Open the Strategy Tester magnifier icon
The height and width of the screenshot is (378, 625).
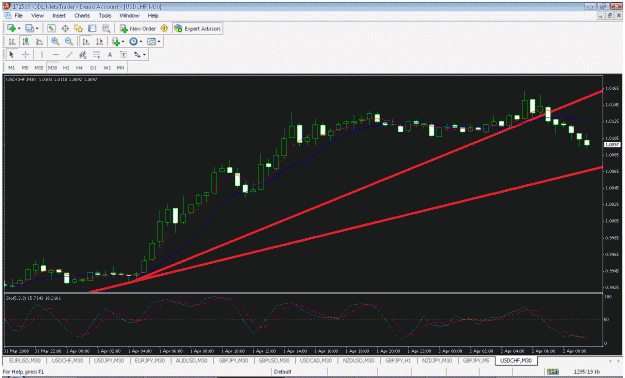click(106, 28)
